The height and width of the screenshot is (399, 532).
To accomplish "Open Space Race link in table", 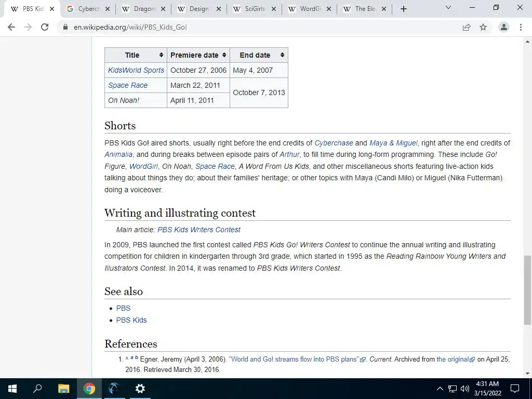I will pyautogui.click(x=128, y=85).
